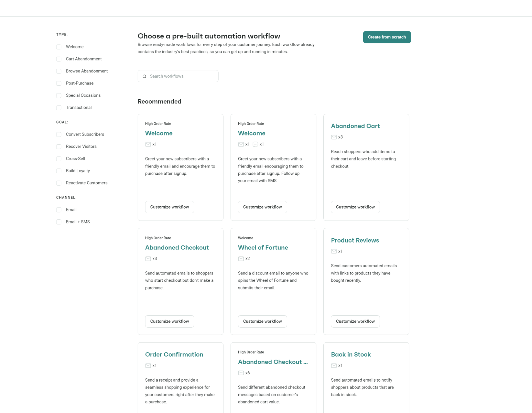Click the envelope icon on Back in Stock card
The image size is (532, 413).
click(x=334, y=365)
